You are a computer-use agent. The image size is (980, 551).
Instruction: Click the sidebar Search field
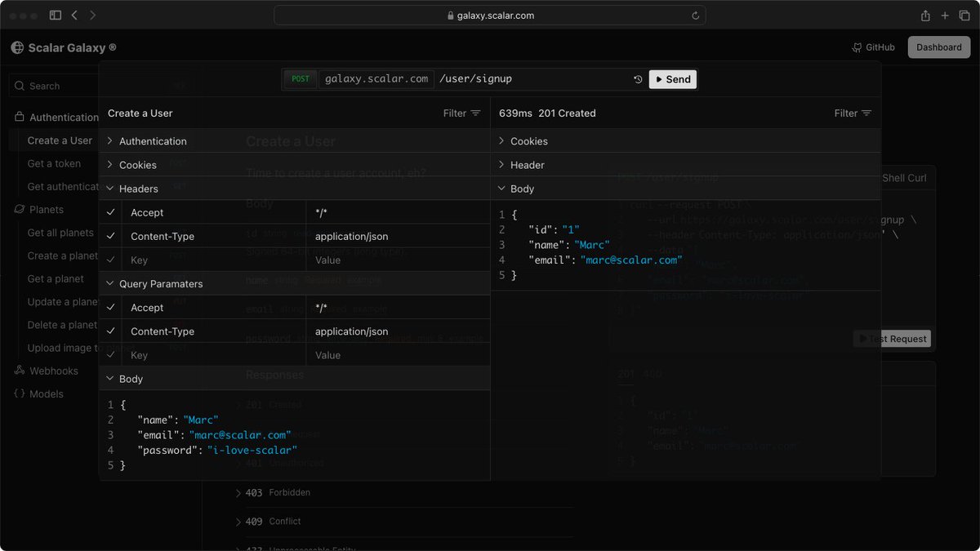coord(101,86)
